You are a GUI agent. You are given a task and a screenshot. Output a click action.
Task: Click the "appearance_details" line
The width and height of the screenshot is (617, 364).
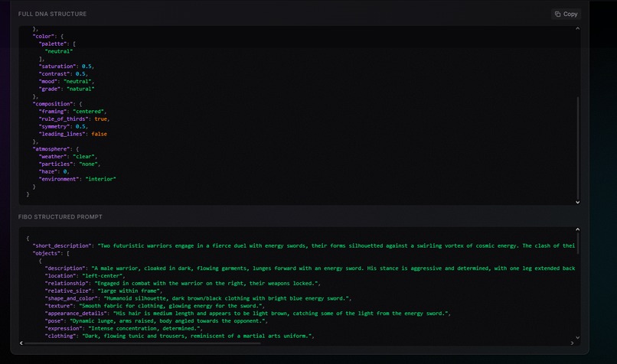[x=248, y=314]
